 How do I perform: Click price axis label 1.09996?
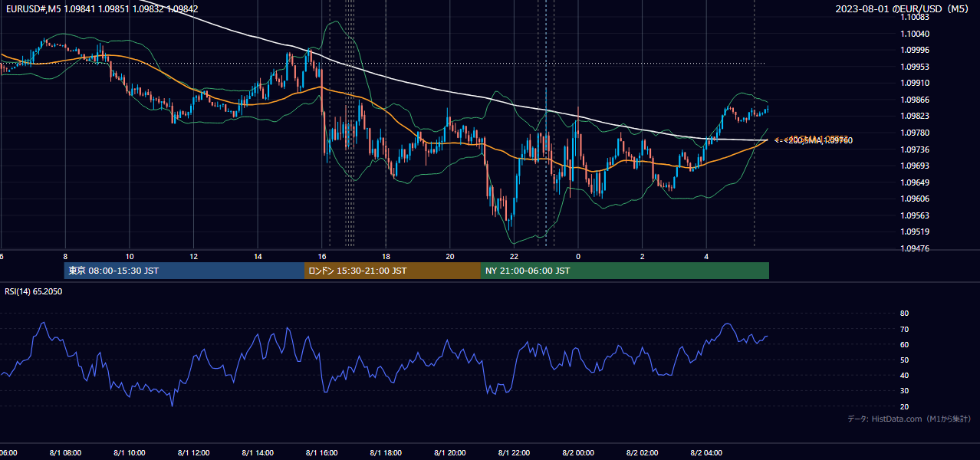tap(915, 50)
